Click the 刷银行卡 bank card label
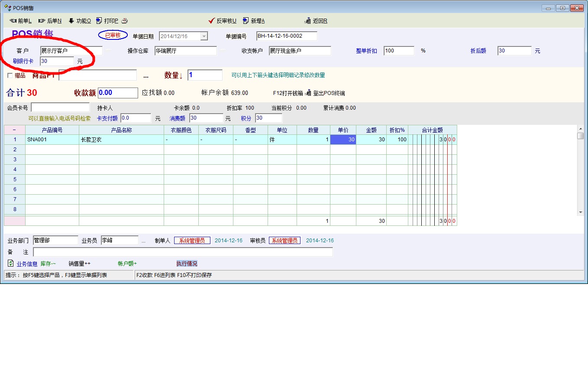The image size is (588, 378). tap(23, 61)
